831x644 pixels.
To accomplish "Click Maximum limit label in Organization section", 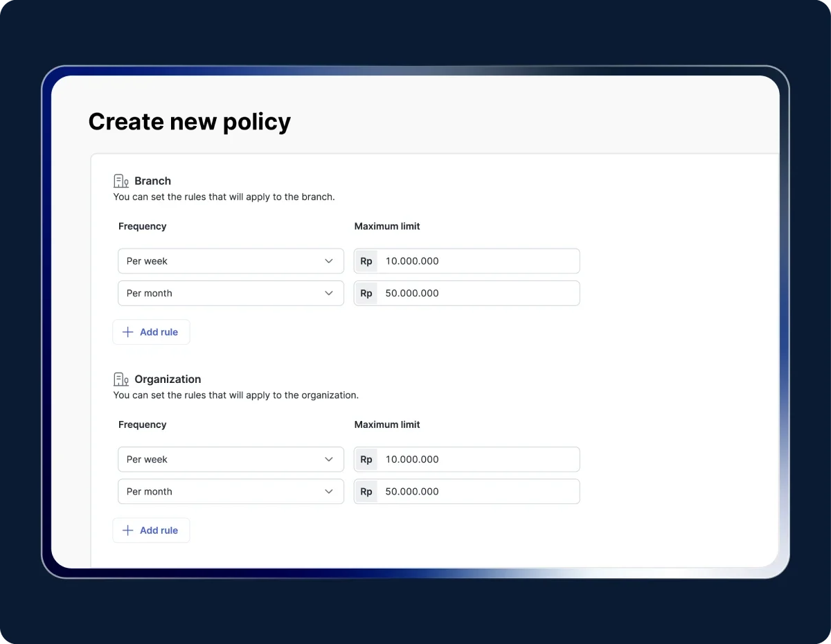I will [387, 424].
